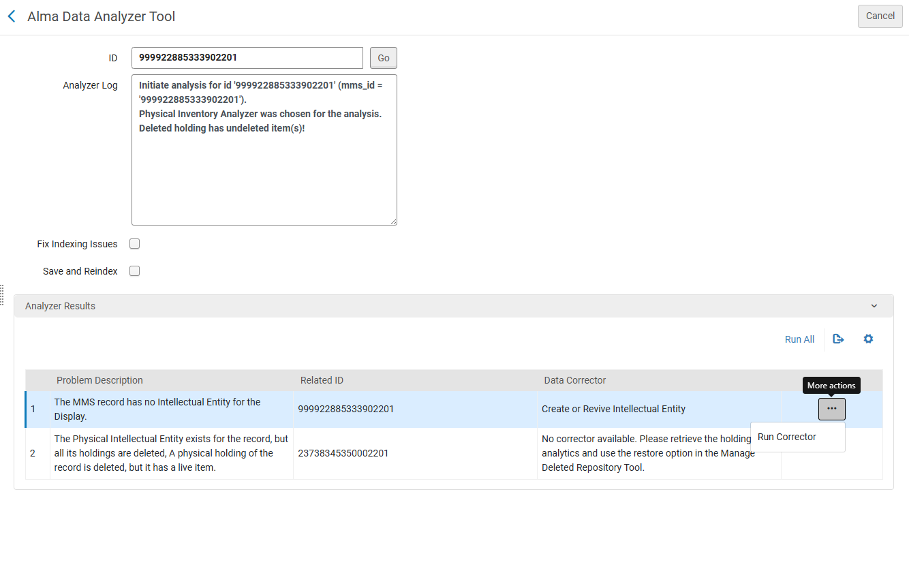Screen dimensions: 909x588
Task: Go back using the left chevron arrow
Action: click(12, 16)
